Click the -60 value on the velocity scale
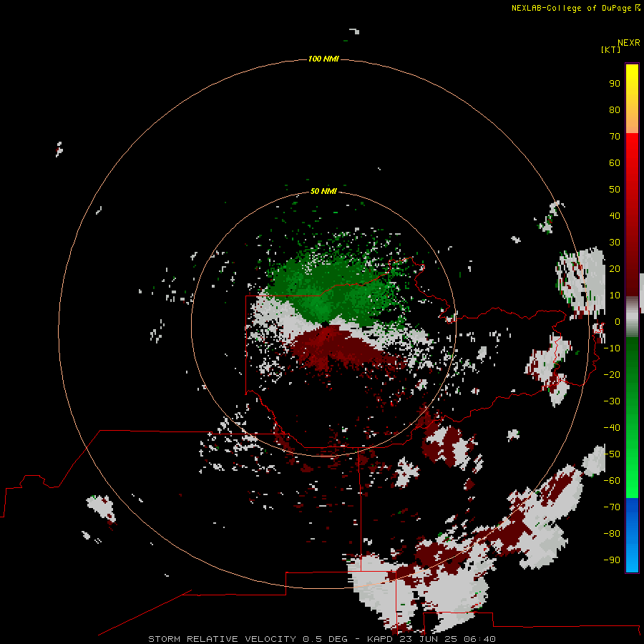This screenshot has height=644, width=644. tap(612, 481)
